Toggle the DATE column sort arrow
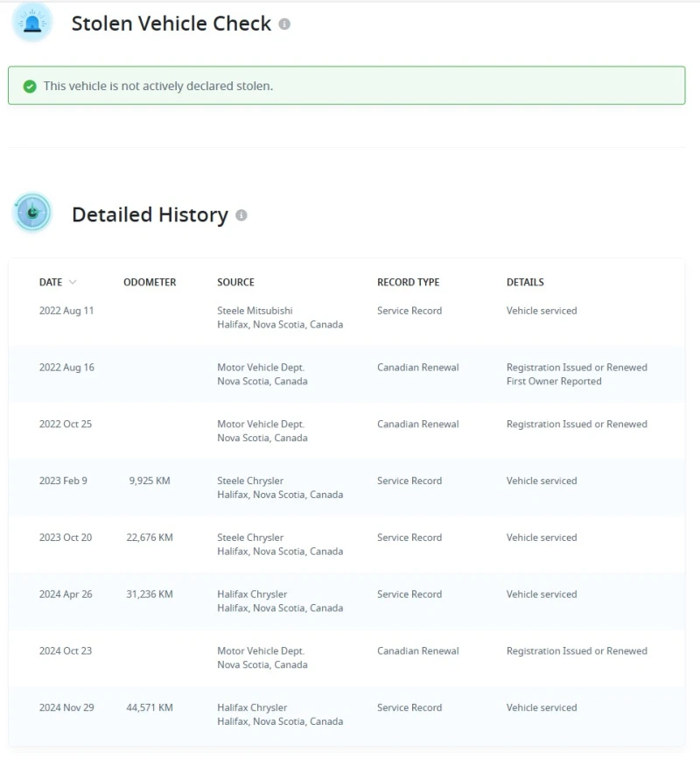This screenshot has height=759, width=700. click(x=72, y=282)
